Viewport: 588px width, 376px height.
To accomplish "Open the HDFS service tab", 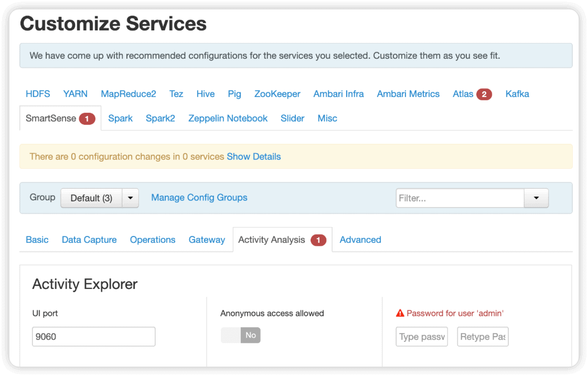I will coord(38,94).
